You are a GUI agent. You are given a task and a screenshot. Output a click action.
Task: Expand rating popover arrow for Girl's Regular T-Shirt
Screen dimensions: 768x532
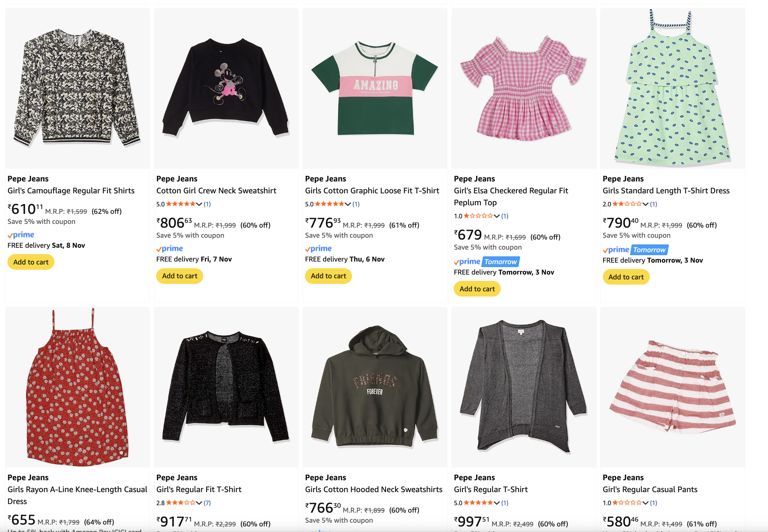click(497, 503)
